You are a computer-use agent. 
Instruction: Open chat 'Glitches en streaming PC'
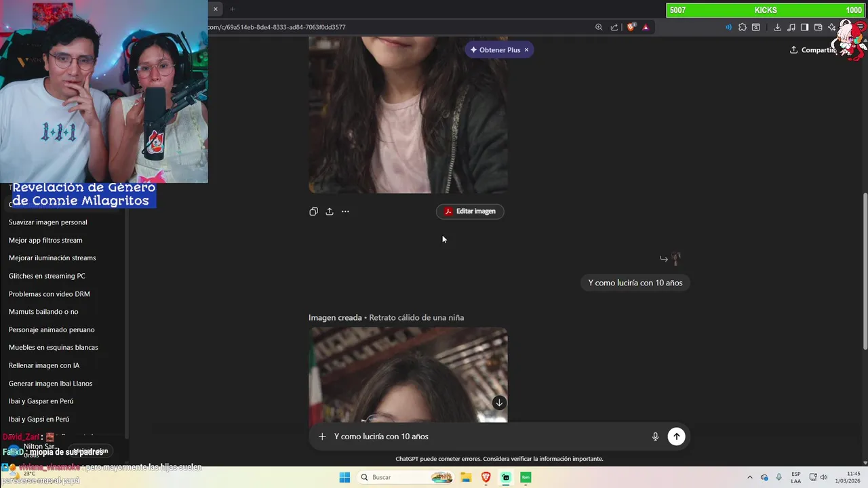point(47,276)
